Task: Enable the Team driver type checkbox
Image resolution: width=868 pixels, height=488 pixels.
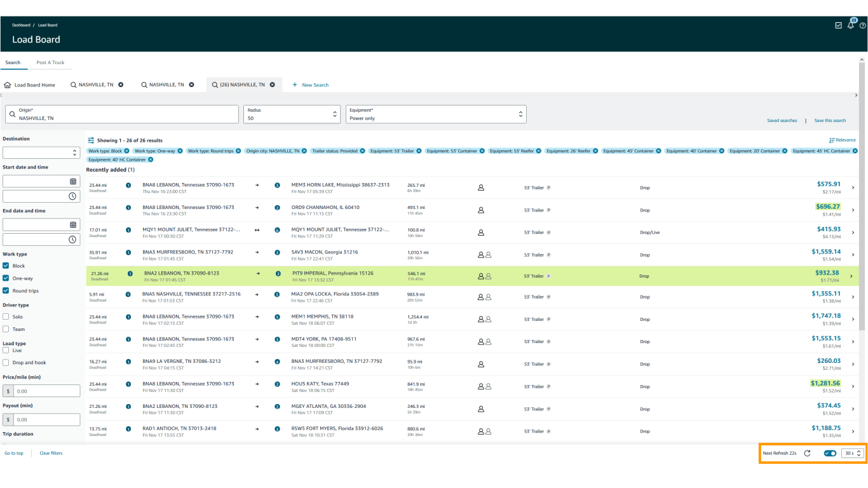Action: coord(6,329)
